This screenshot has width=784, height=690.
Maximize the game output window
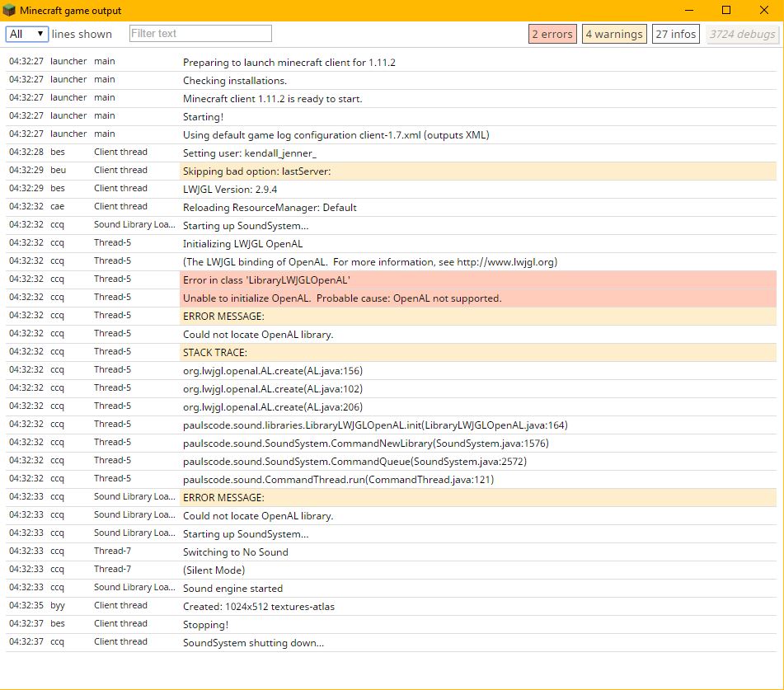pyautogui.click(x=726, y=10)
